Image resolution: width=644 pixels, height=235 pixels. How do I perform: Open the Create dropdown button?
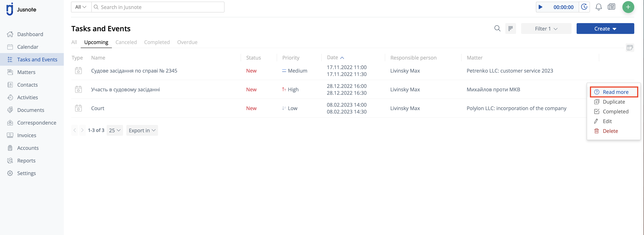(605, 29)
